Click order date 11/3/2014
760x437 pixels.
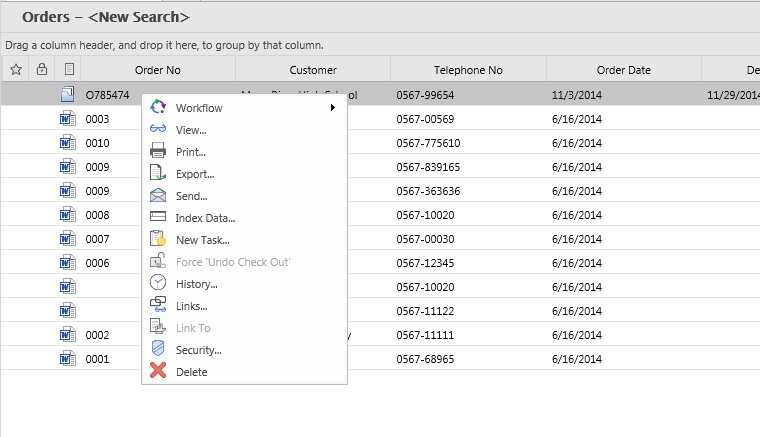(577, 95)
